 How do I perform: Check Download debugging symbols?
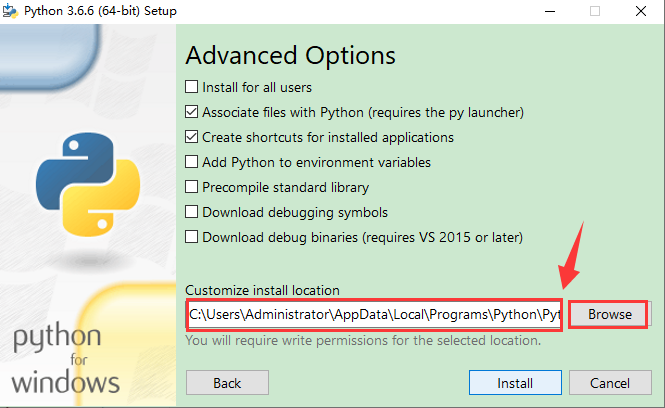[191, 212]
